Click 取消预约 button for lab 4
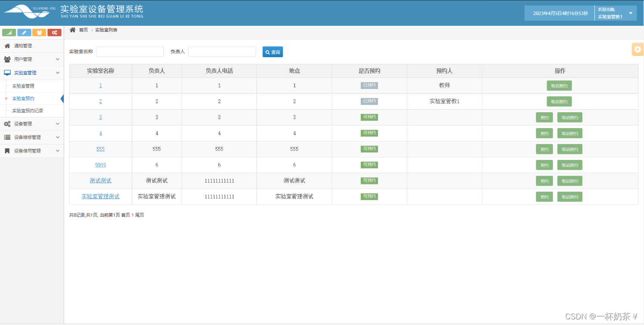 click(x=570, y=133)
